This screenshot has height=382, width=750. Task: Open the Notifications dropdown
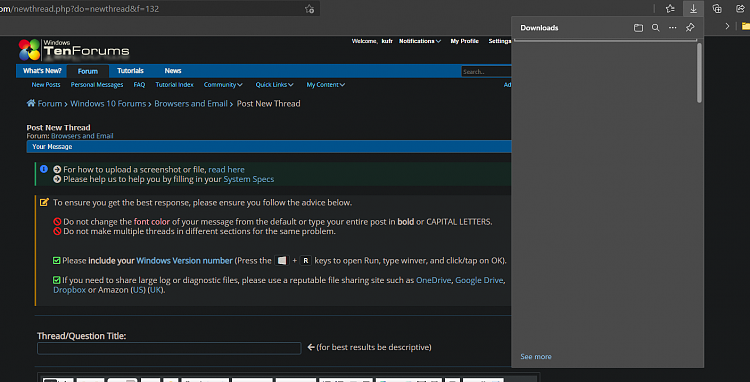(420, 41)
